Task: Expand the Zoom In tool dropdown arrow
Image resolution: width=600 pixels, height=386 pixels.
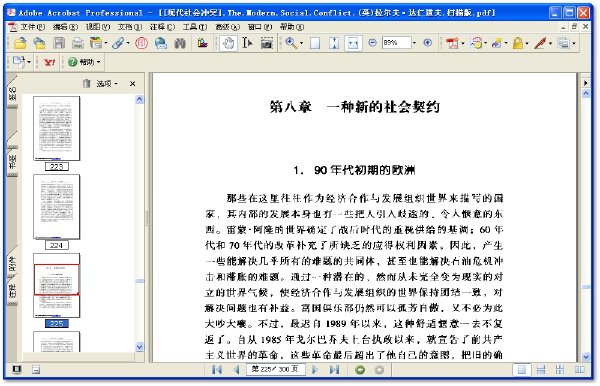Action: [301, 43]
